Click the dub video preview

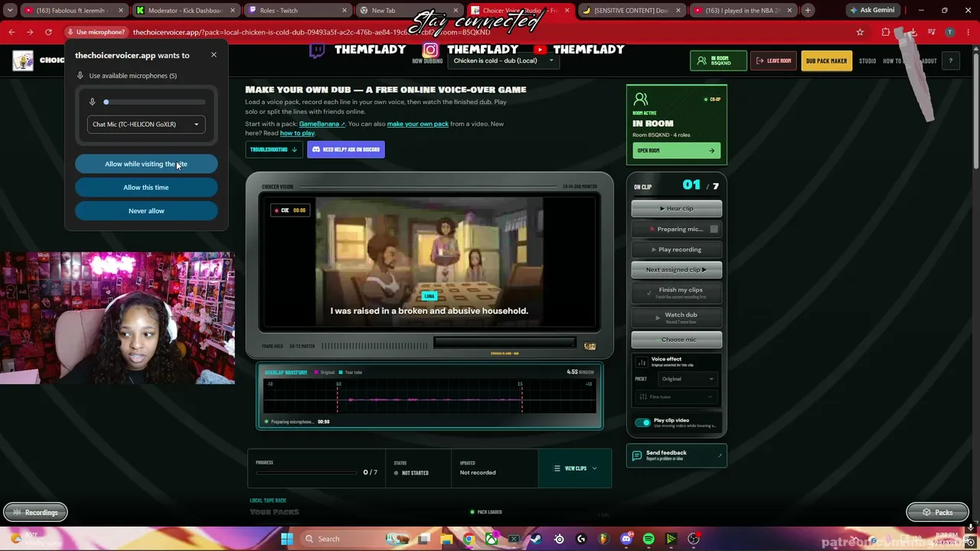click(429, 263)
